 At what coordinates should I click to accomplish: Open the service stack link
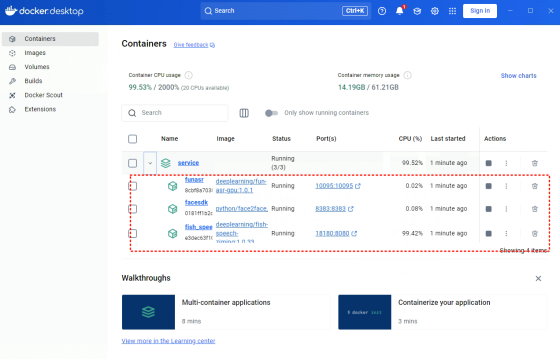[188, 163]
